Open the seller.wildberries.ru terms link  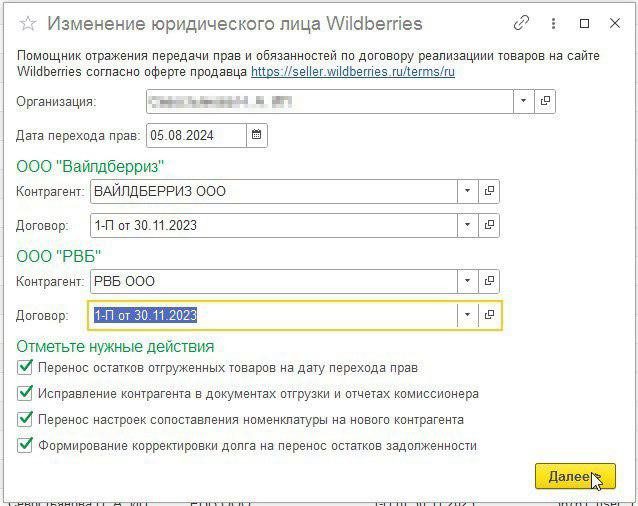click(x=353, y=73)
